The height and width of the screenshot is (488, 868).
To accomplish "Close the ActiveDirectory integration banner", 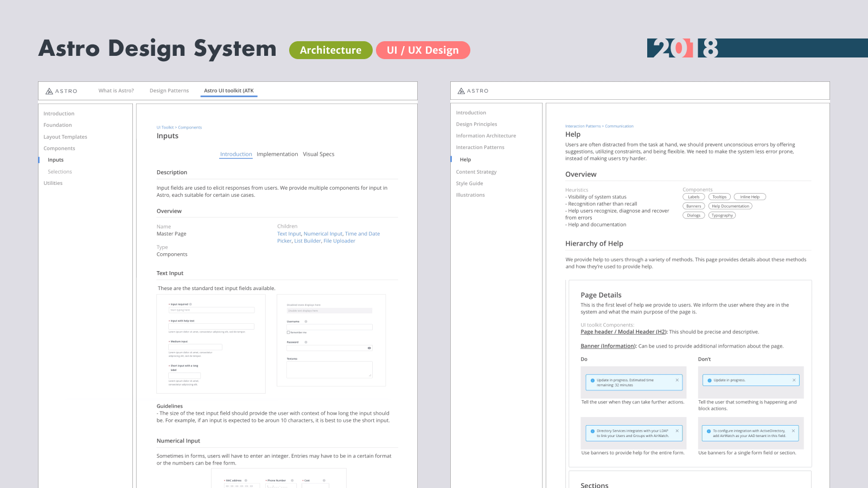I will click(793, 431).
